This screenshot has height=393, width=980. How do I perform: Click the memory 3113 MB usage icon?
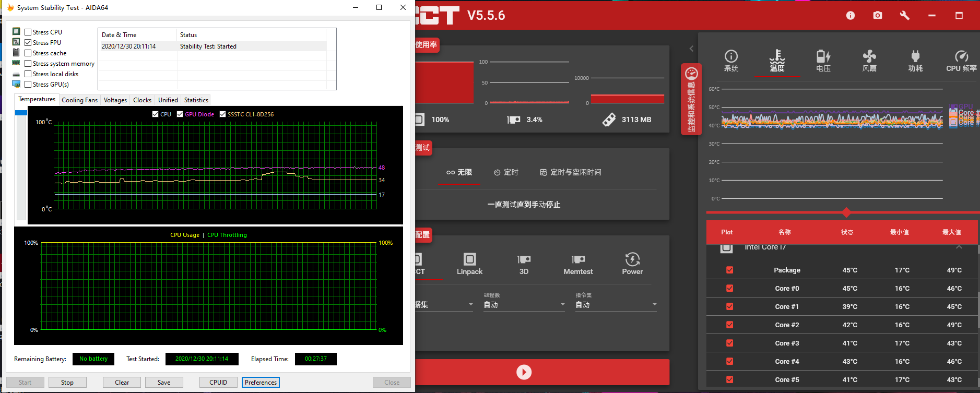click(609, 120)
